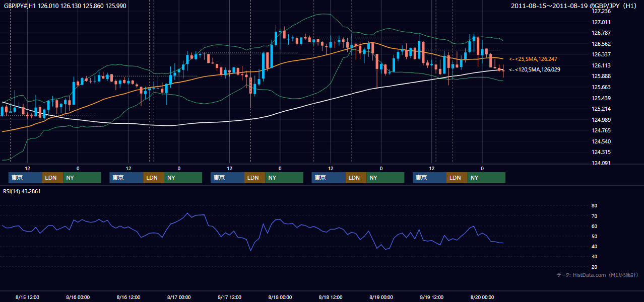Viewport: 644px width, 302px height.
Task: Click the rightmost NY session block
Action: pyautogui.click(x=486, y=178)
